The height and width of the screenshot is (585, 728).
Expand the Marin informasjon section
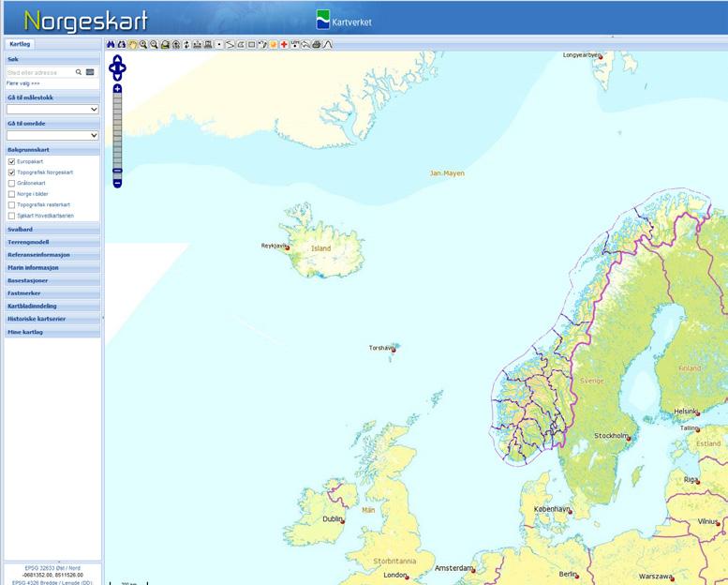(52, 267)
